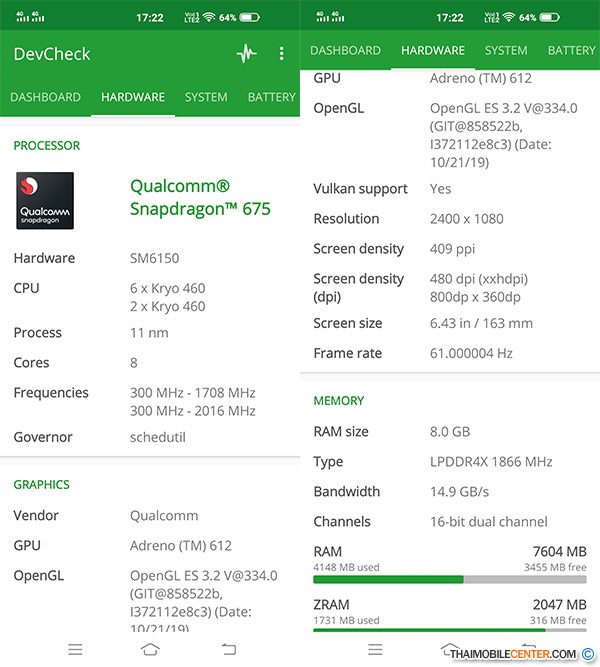
Task: Tap the VoLTE indicator on left screen
Action: point(192,17)
